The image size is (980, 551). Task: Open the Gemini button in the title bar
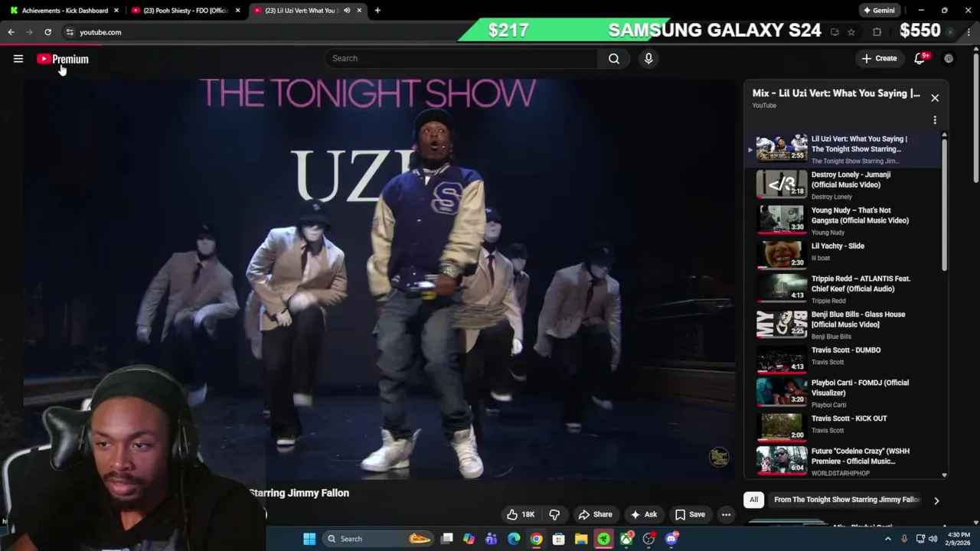point(879,11)
